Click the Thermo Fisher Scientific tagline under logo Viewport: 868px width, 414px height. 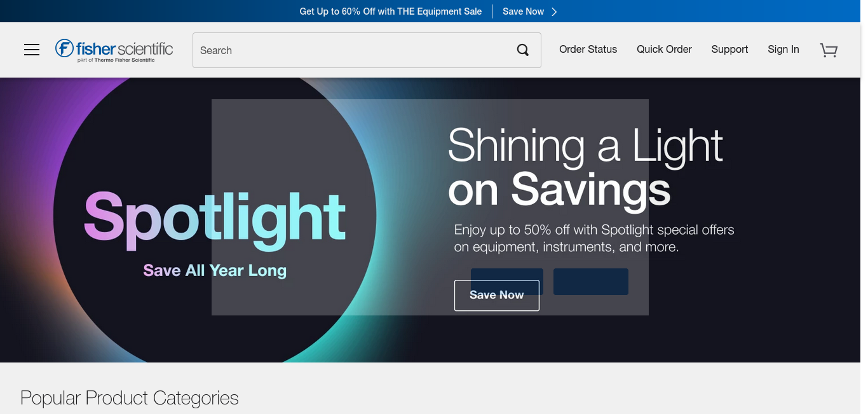116,60
